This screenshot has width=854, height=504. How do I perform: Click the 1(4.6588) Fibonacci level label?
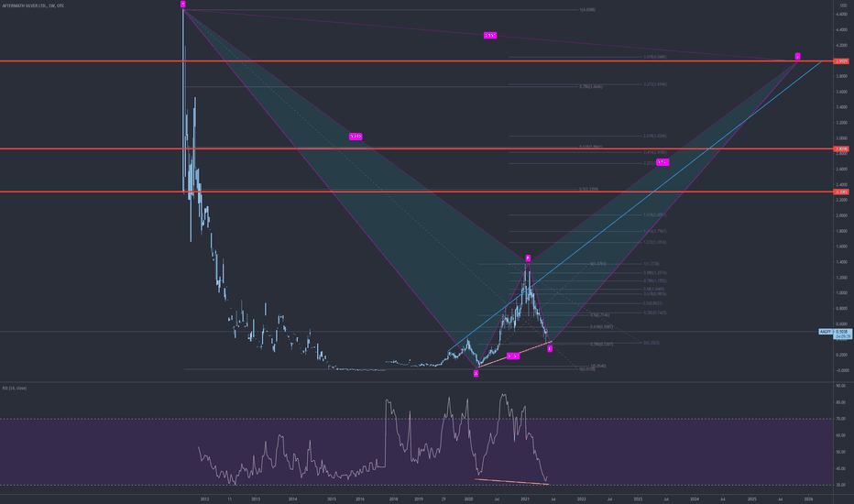(x=587, y=10)
